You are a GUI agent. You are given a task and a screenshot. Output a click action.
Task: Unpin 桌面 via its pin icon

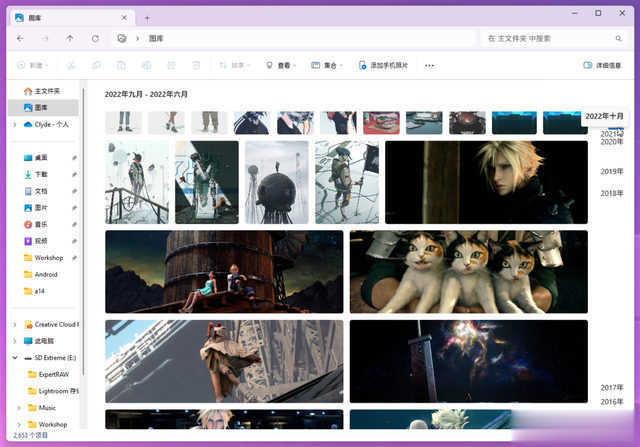(74, 158)
